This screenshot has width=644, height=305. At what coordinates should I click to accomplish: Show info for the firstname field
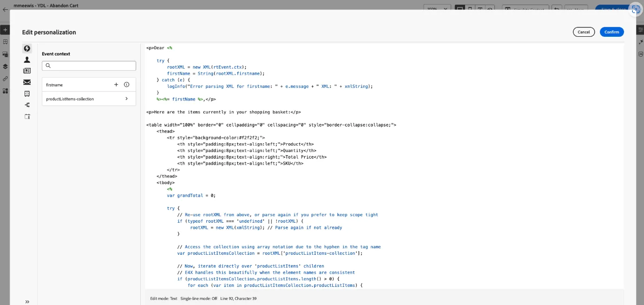click(x=126, y=85)
